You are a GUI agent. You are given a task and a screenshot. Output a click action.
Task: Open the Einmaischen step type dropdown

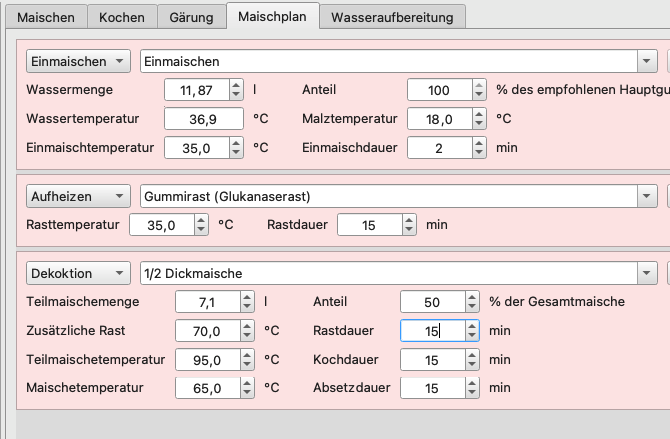coord(78,61)
